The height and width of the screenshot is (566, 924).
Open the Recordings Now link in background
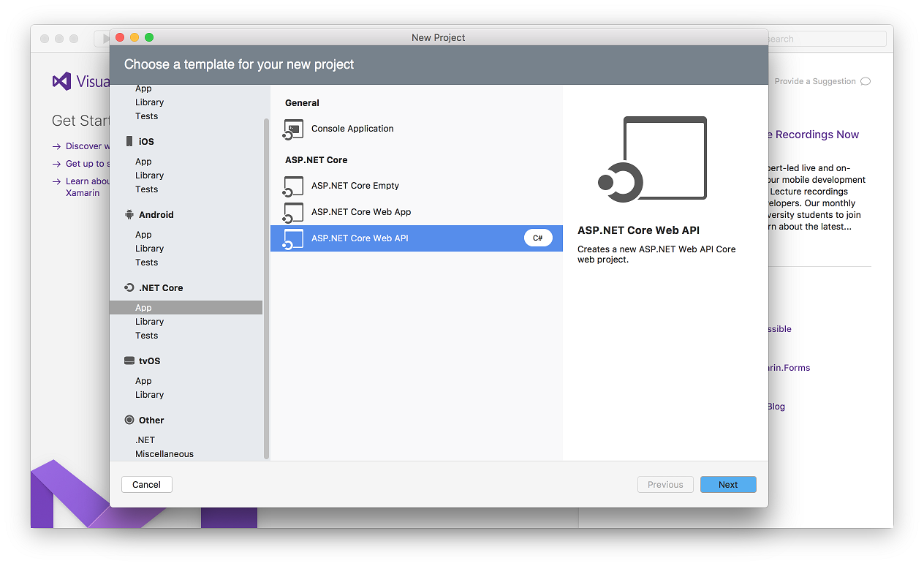pyautogui.click(x=814, y=135)
